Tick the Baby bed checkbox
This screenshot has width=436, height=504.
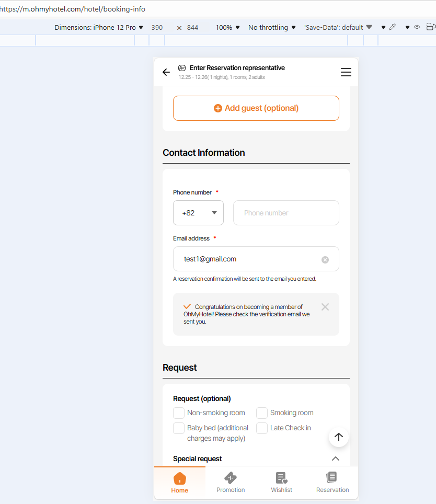[179, 428]
